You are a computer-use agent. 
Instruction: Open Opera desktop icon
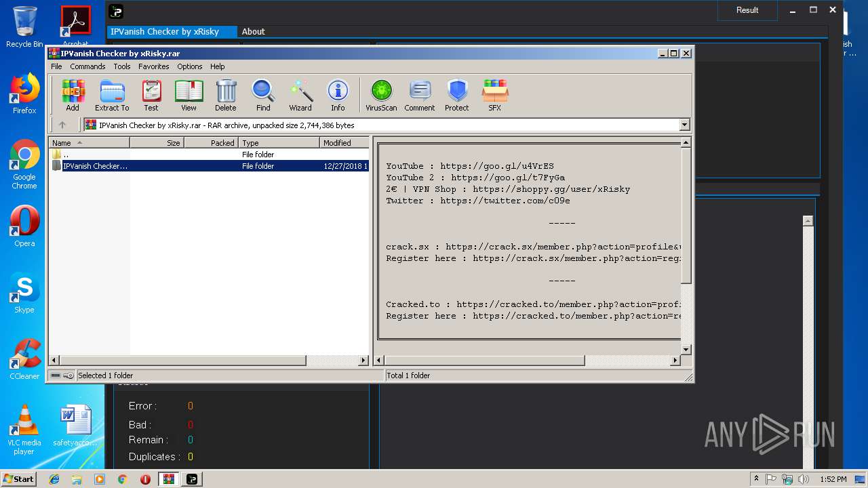click(24, 226)
